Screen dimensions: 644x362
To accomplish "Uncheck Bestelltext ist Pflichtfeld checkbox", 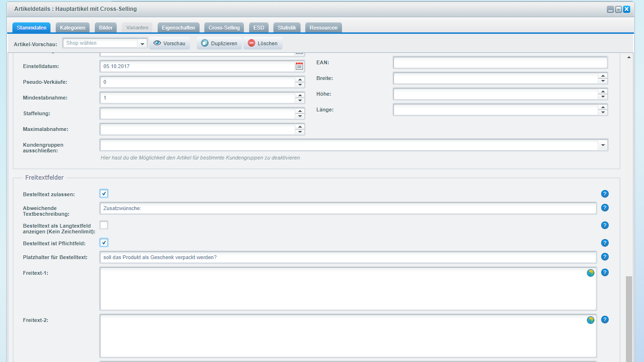I will (x=104, y=242).
